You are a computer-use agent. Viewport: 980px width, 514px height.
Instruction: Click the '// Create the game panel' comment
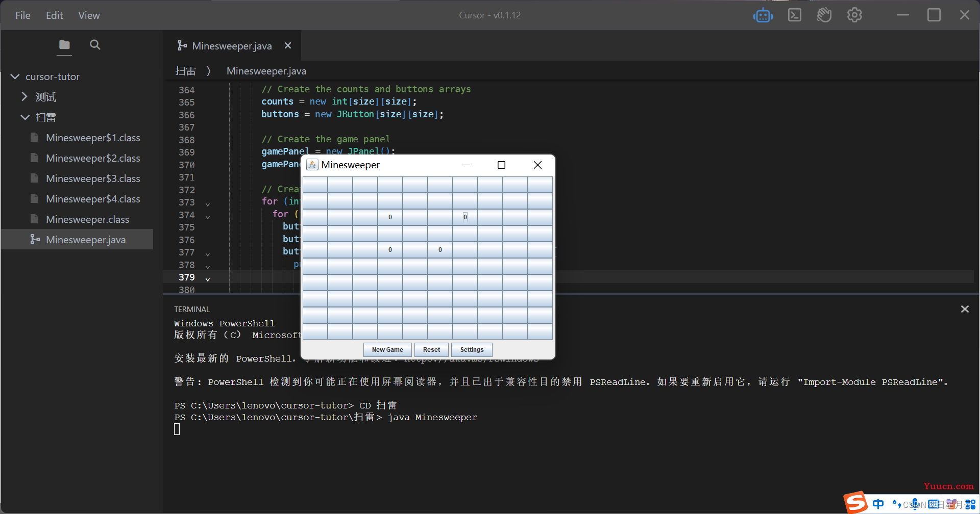click(326, 139)
